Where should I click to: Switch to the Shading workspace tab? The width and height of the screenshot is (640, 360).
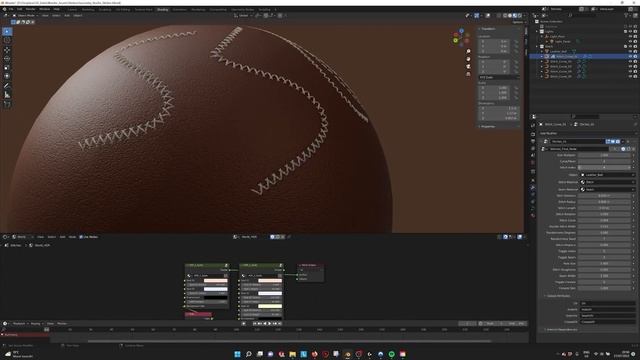[x=162, y=9]
